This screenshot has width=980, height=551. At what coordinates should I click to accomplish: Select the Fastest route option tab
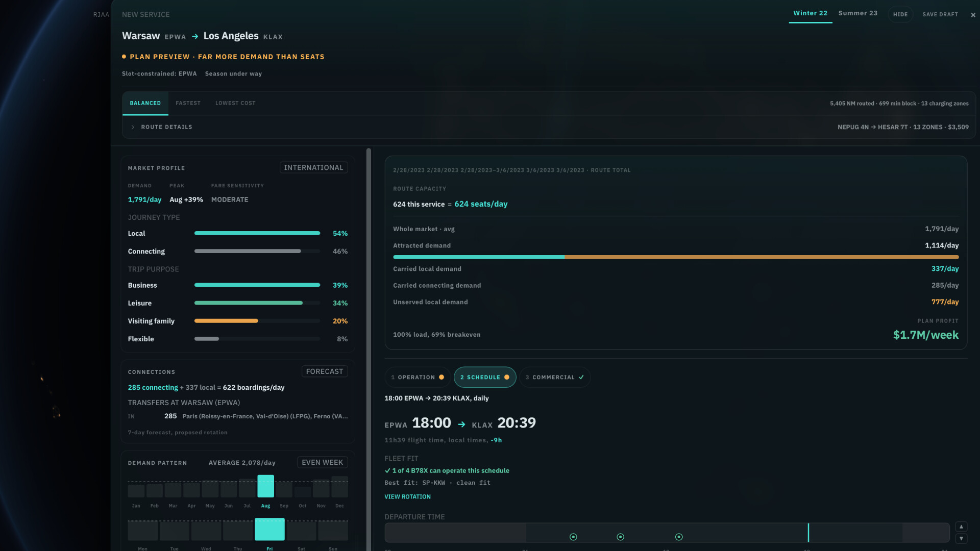(188, 103)
